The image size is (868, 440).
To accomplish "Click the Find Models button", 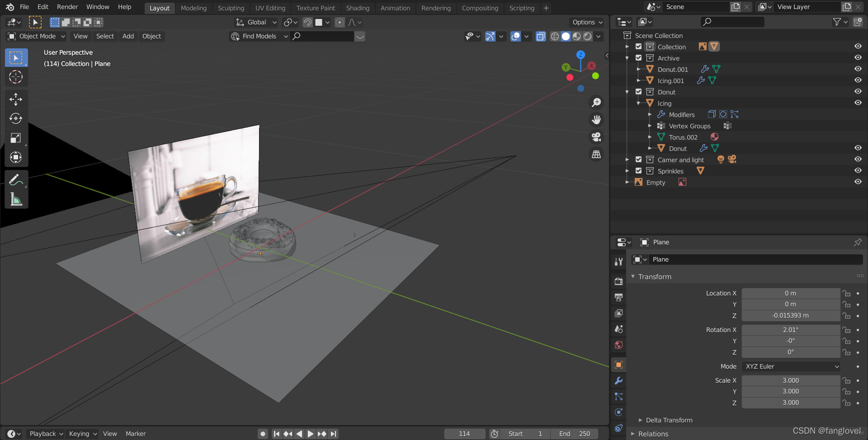I will (x=259, y=36).
